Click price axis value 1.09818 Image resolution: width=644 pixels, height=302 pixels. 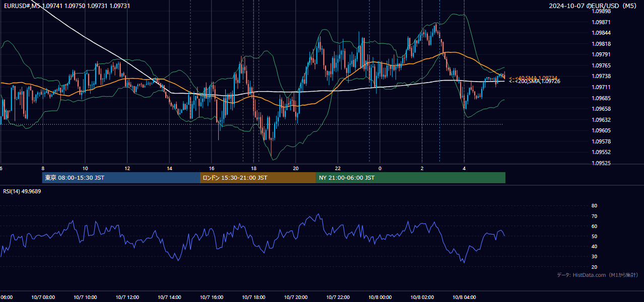(601, 44)
